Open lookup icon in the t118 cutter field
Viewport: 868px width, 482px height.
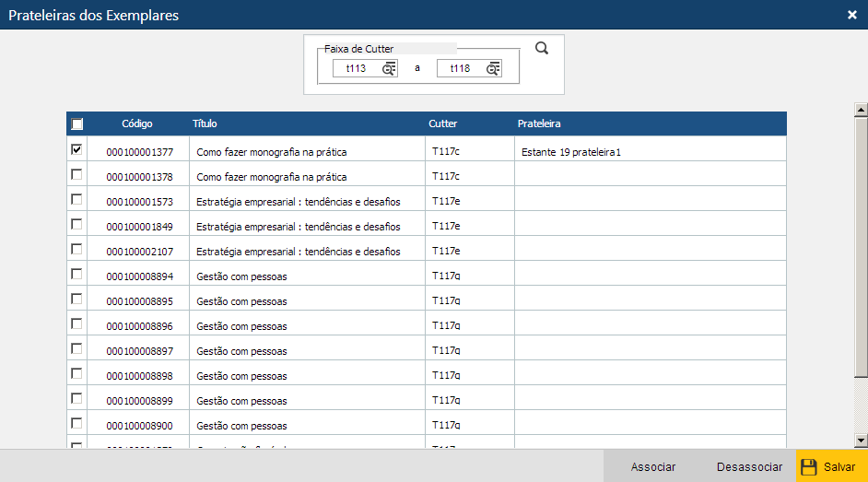493,69
